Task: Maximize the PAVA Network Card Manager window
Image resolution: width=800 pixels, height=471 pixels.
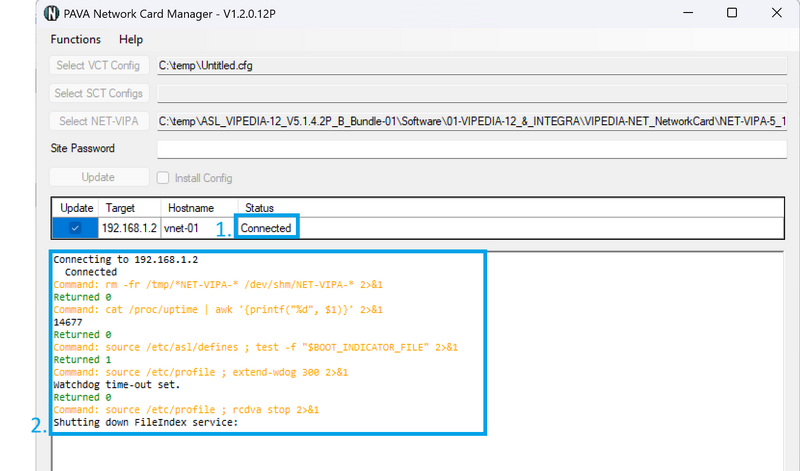Action: pos(732,13)
